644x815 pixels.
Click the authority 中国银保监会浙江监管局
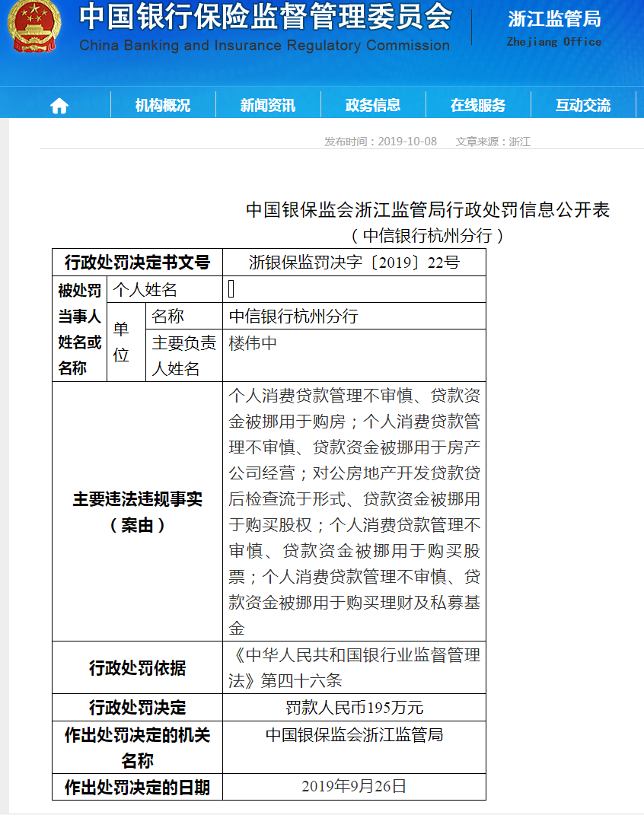click(x=354, y=734)
